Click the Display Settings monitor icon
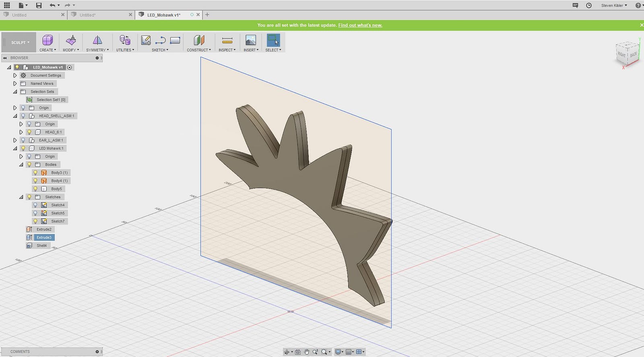This screenshot has height=357, width=644. (338, 352)
